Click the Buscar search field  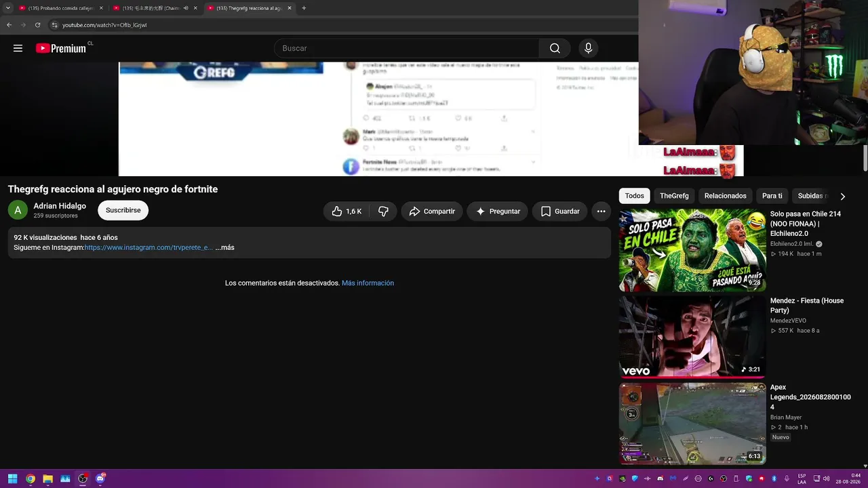tap(407, 48)
